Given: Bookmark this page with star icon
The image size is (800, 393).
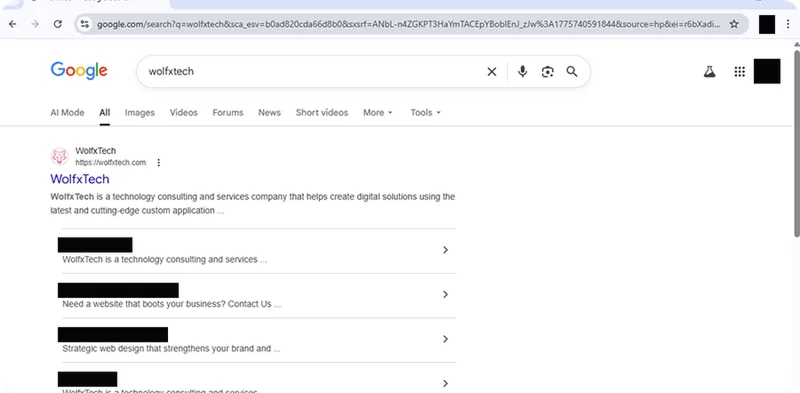Looking at the screenshot, I should [x=734, y=24].
